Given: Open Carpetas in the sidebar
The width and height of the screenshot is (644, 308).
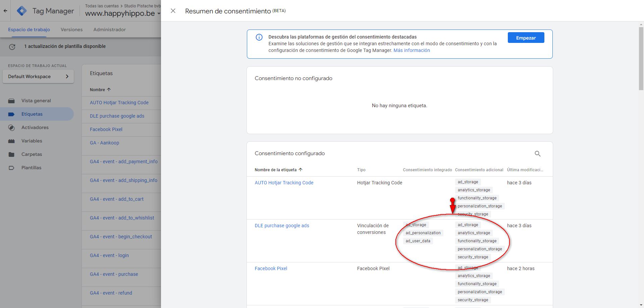Looking at the screenshot, I should [32, 154].
